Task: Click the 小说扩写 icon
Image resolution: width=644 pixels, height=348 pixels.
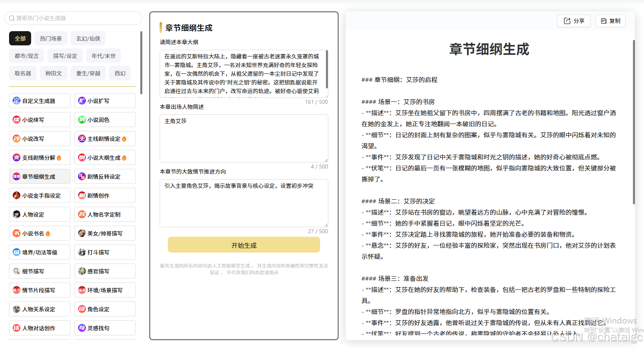Action: coord(82,101)
